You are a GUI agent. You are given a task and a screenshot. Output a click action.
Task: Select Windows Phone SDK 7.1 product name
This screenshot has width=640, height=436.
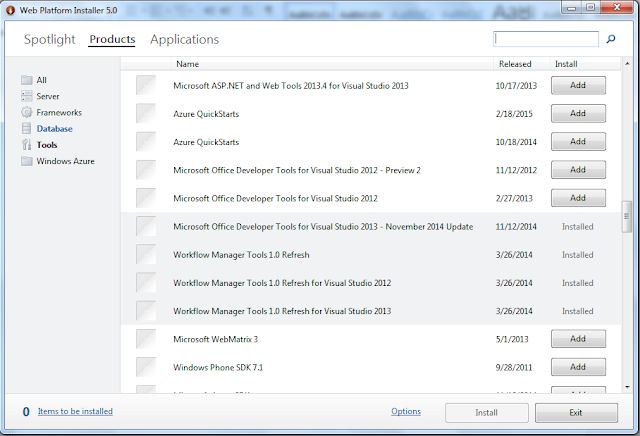[218, 367]
